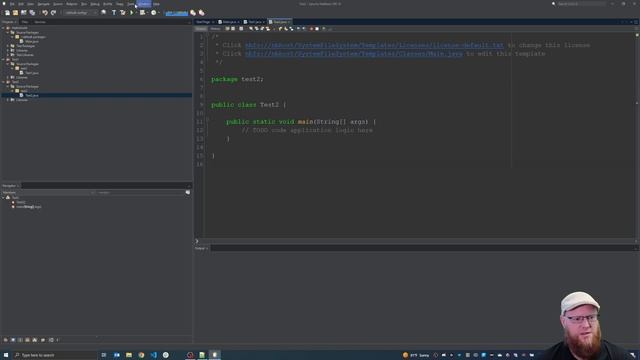
Task: Open Windows Start button
Action: [6, 355]
